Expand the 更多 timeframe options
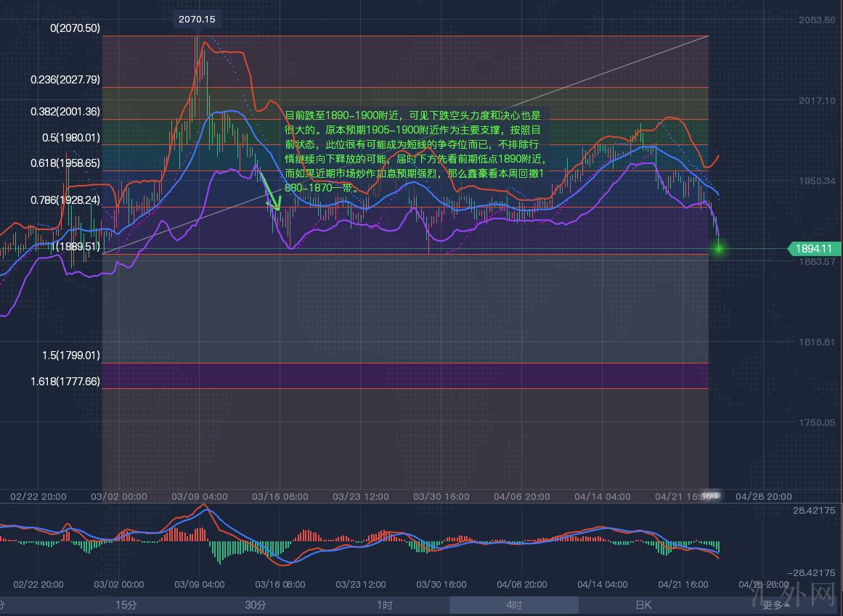Screen dimensions: 843x616 click(775, 605)
